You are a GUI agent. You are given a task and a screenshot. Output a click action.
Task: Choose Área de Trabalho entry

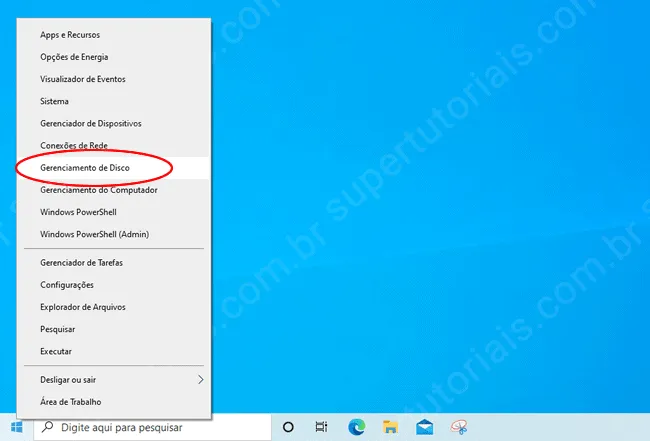[114, 402]
